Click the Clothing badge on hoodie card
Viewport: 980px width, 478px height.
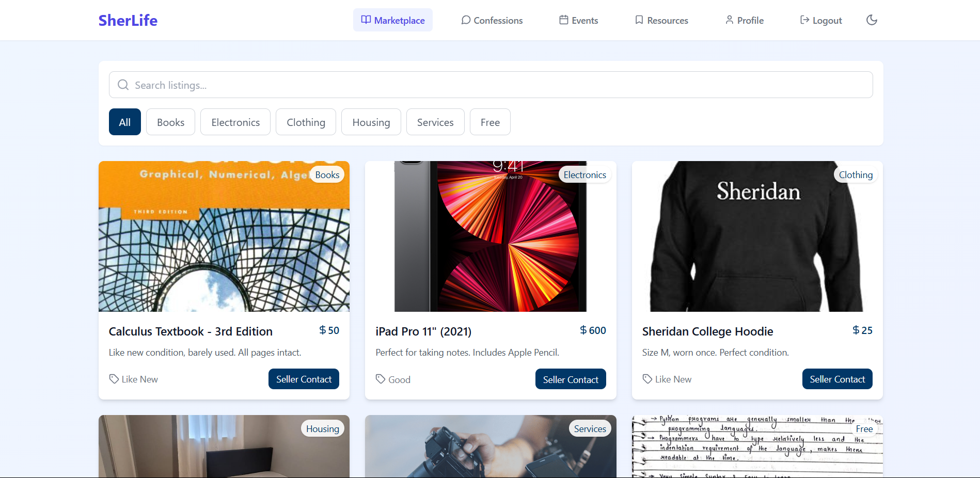tap(856, 175)
